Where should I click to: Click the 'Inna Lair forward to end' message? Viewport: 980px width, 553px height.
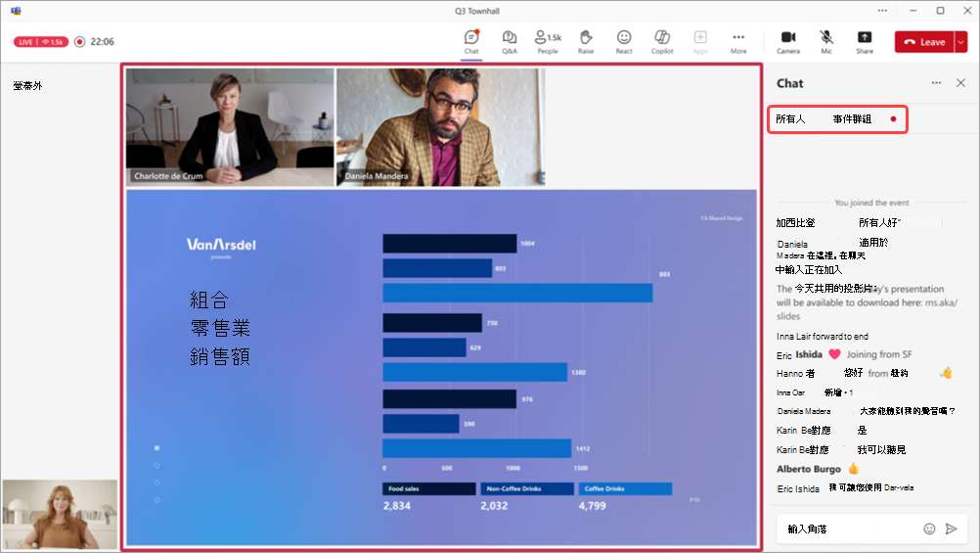click(x=823, y=336)
